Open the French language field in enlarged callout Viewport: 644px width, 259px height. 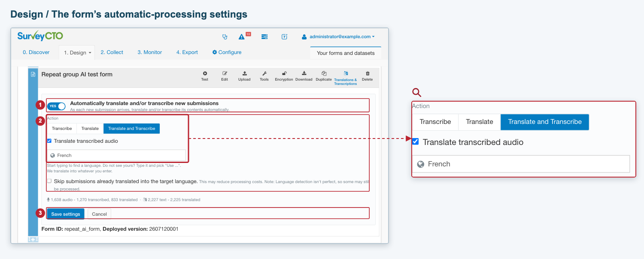point(521,164)
